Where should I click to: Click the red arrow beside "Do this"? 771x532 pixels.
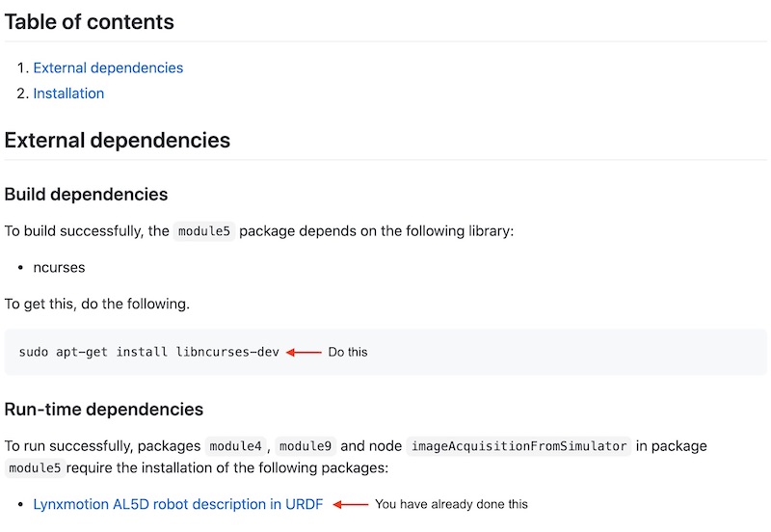pos(304,352)
